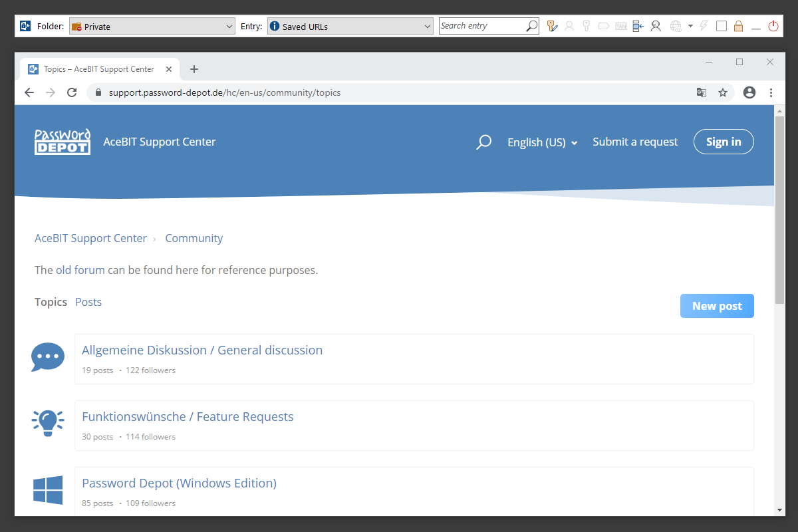Click the Password Depot app icon in top bar

[25, 26]
